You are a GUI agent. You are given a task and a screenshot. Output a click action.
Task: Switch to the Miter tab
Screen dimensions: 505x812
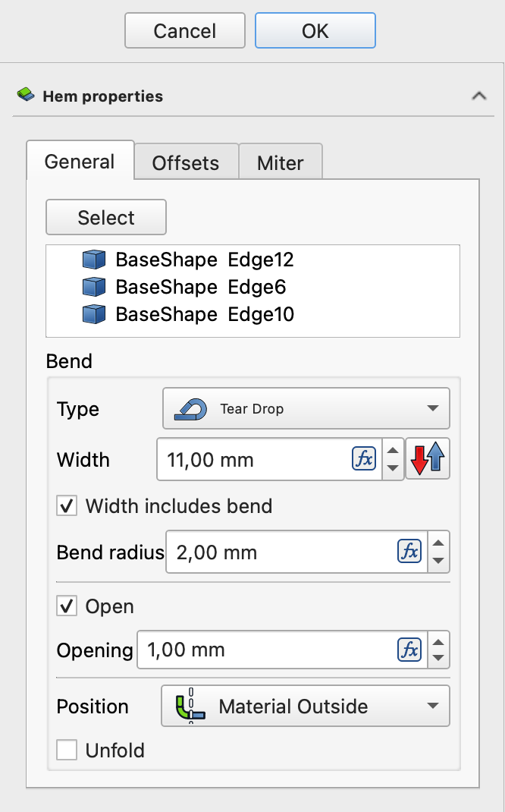[x=280, y=162]
